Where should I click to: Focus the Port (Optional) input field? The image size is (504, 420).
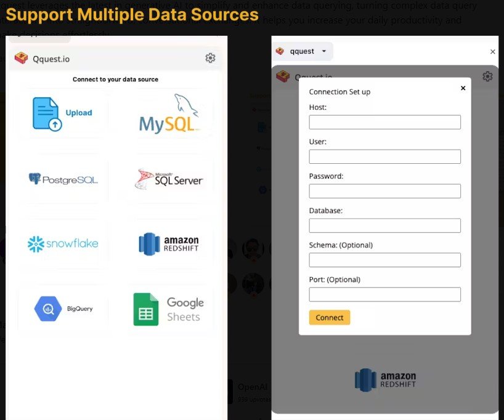[x=384, y=294]
